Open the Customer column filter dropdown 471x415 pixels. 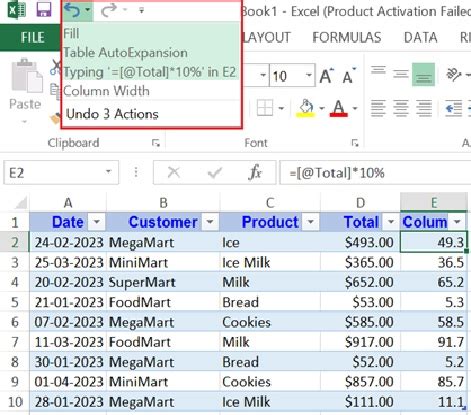(x=210, y=222)
